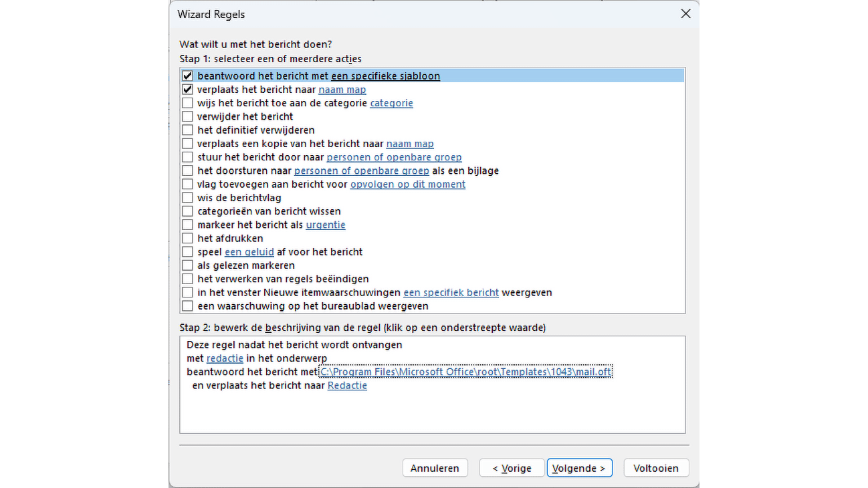Open 'een specifieke sjabloon' link

coord(385,76)
